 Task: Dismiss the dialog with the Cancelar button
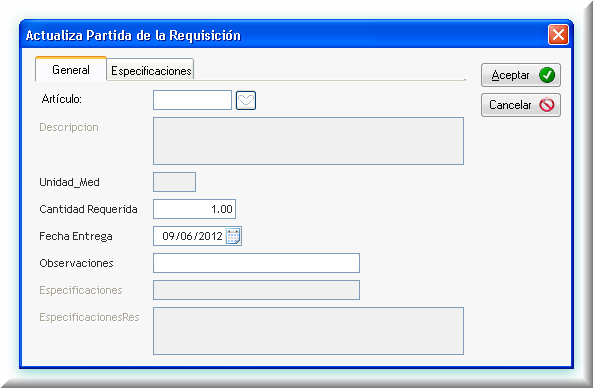(x=521, y=105)
